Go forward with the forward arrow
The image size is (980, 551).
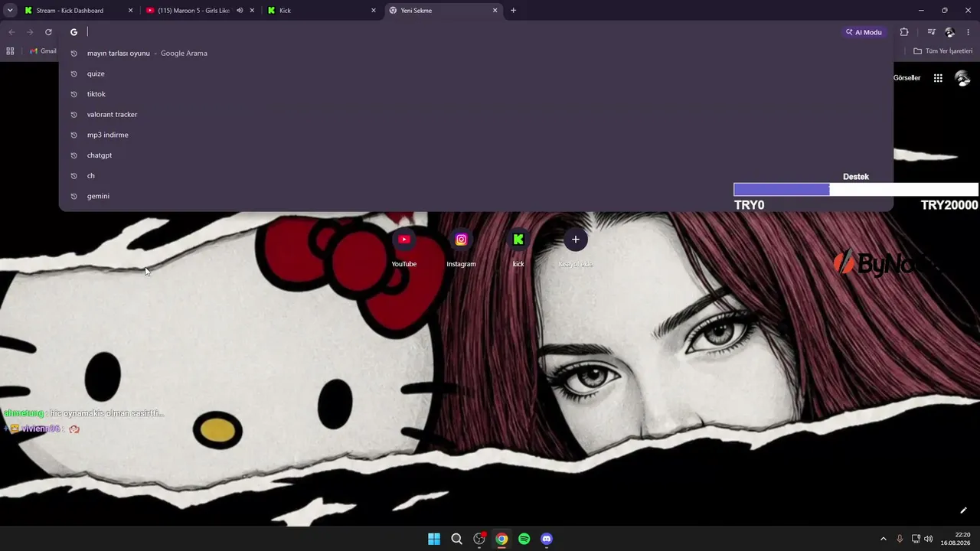(30, 32)
